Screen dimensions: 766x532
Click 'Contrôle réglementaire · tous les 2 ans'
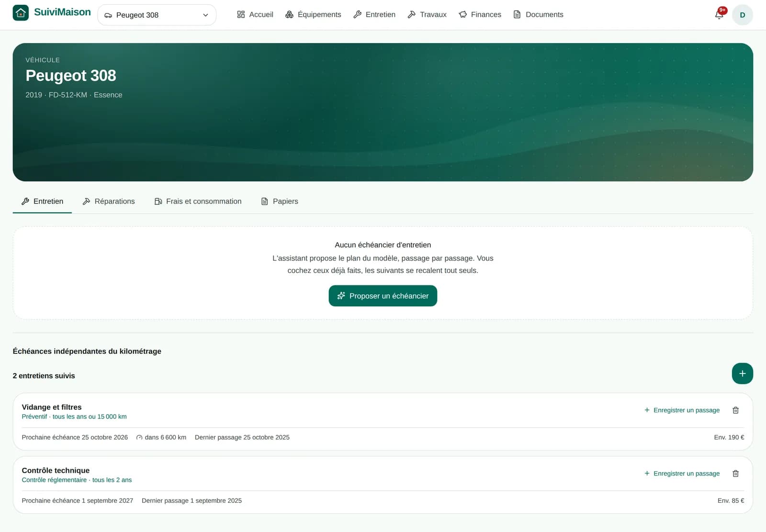(77, 480)
